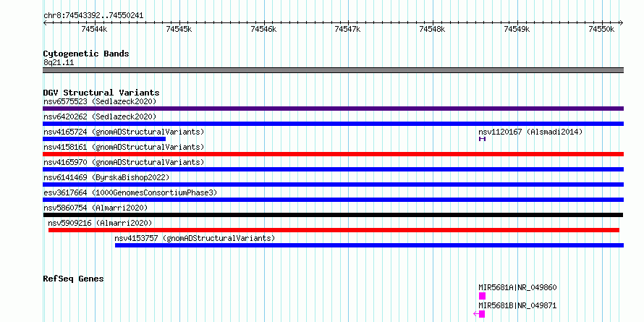Click the 74546k ruler position label
Screen dimensions: 644x322
(x=263, y=29)
